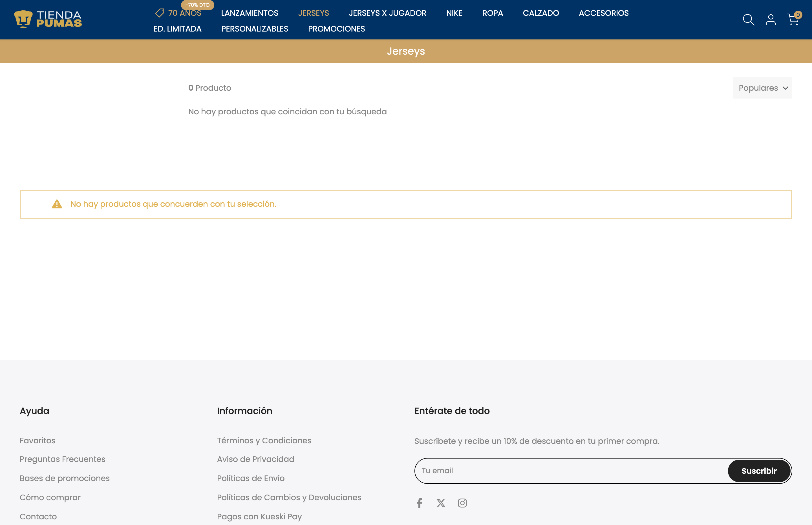Open the Instagram profile icon
This screenshot has height=525, width=812.
[462, 503]
